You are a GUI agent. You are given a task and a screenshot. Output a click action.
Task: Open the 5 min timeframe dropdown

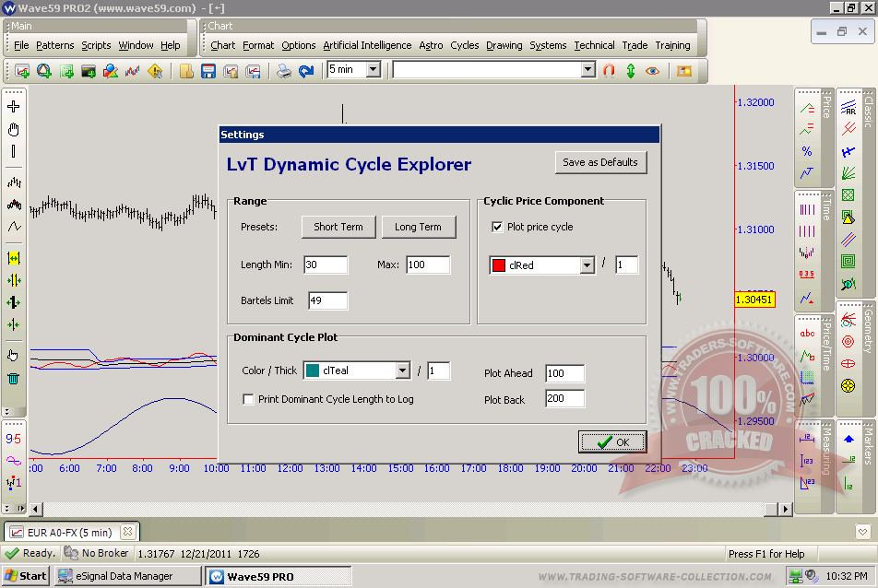click(x=373, y=69)
